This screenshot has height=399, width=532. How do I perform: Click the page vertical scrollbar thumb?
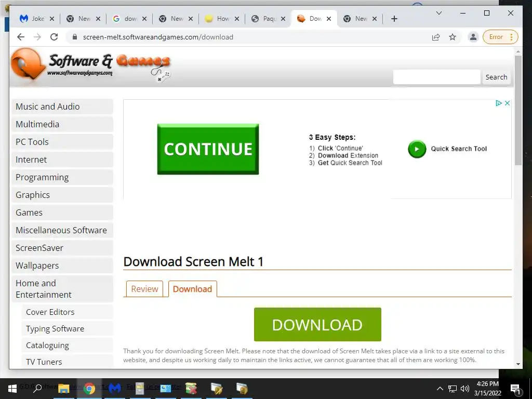coord(518,110)
